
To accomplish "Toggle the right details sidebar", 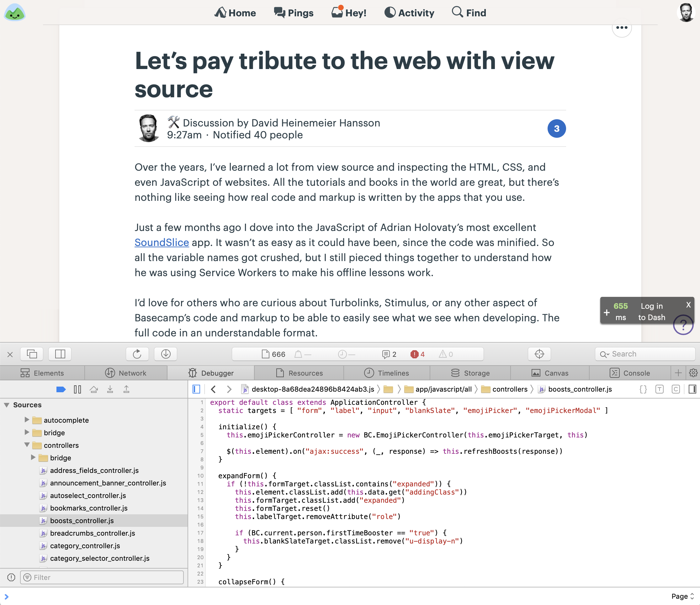I will click(x=692, y=389).
